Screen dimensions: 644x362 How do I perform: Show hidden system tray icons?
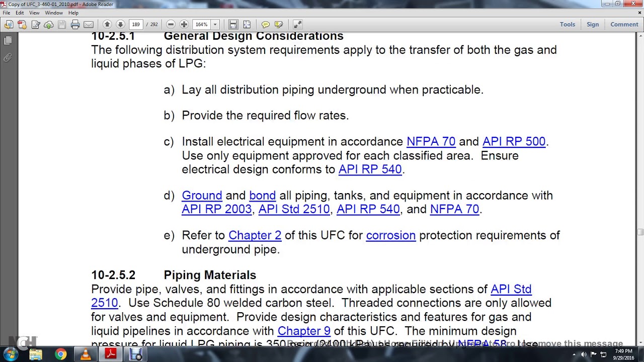coord(574,354)
